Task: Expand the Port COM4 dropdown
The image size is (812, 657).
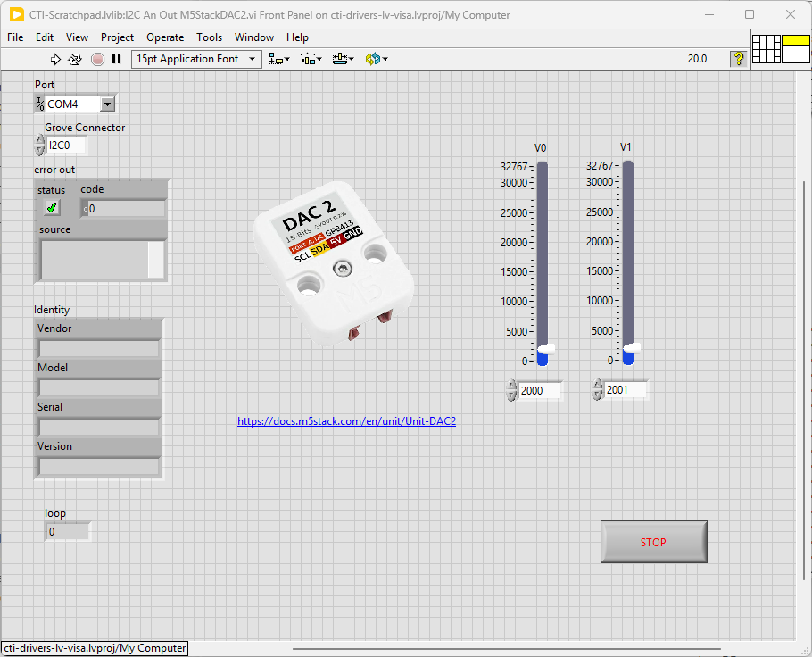Action: 108,104
